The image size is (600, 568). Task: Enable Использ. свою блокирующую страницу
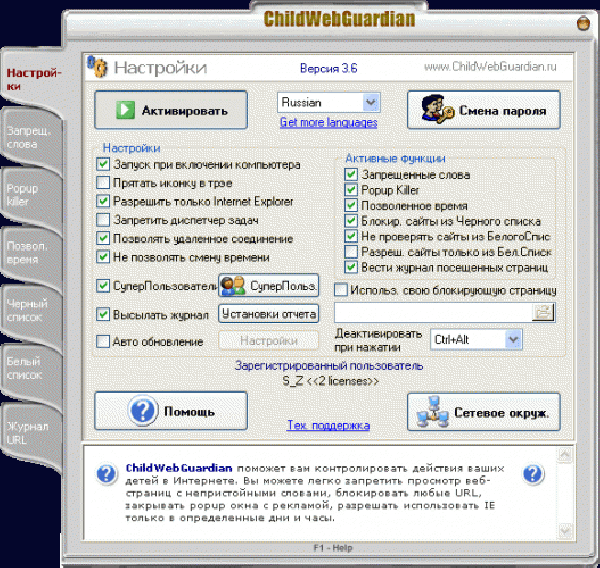[341, 290]
